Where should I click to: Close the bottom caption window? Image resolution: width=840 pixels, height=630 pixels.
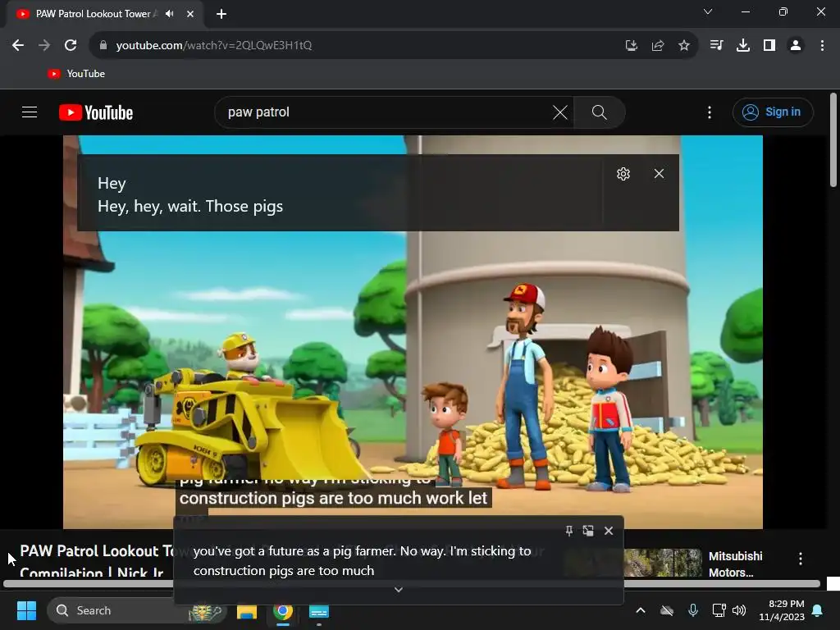pyautogui.click(x=609, y=531)
